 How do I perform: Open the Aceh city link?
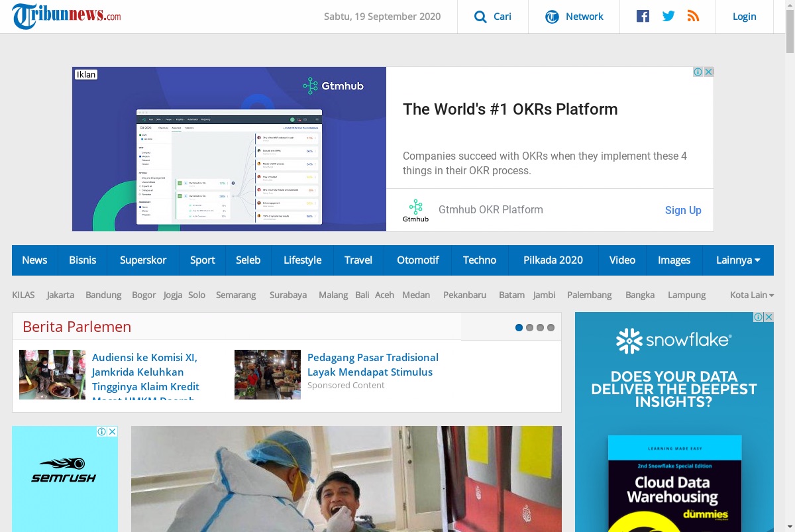385,295
